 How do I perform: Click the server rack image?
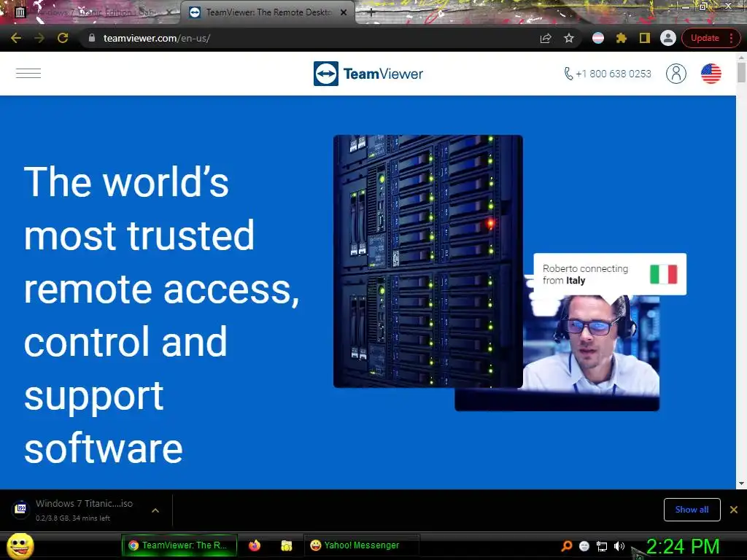pyautogui.click(x=427, y=261)
